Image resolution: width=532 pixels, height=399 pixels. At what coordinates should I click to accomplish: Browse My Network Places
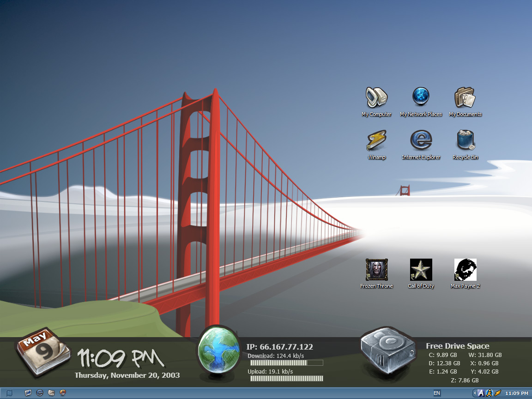(x=421, y=98)
